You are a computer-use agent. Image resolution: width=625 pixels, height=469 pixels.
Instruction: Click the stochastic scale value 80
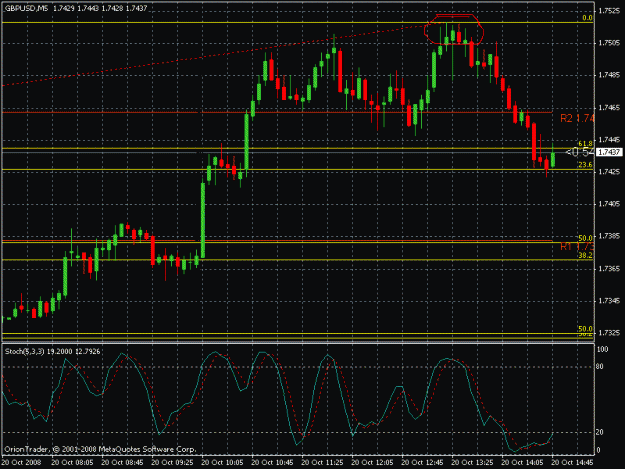600,367
